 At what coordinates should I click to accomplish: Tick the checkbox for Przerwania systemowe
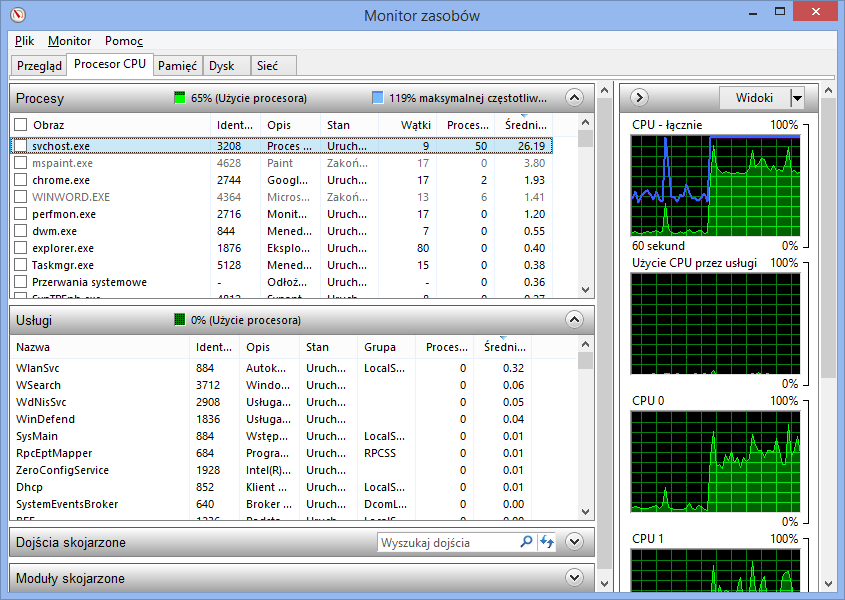(x=20, y=281)
